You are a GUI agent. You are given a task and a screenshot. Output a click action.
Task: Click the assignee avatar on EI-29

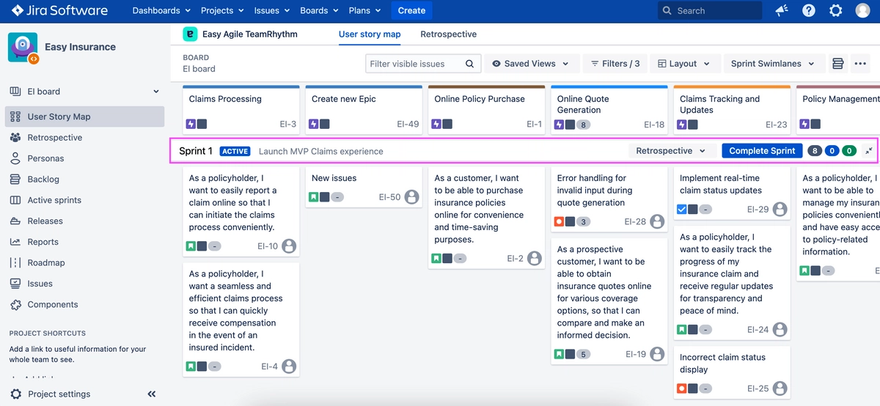coord(780,209)
